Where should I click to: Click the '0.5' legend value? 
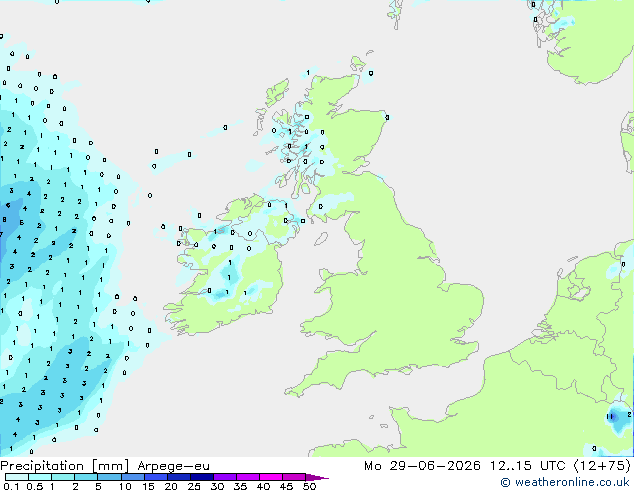(x=34, y=486)
